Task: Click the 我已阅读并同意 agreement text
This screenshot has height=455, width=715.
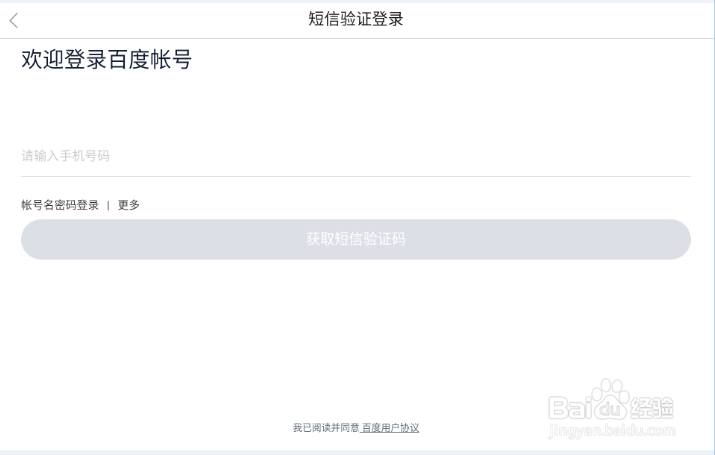Action: pyautogui.click(x=326, y=428)
